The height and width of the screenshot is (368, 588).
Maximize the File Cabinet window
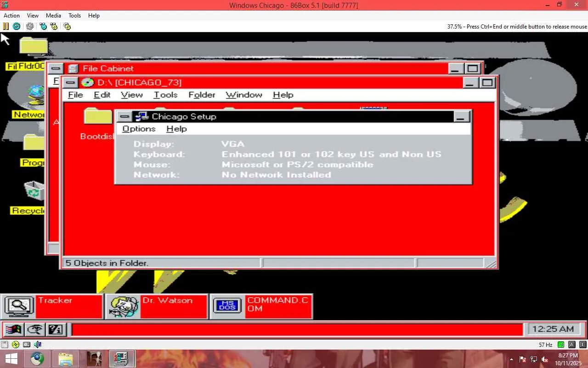(x=473, y=69)
